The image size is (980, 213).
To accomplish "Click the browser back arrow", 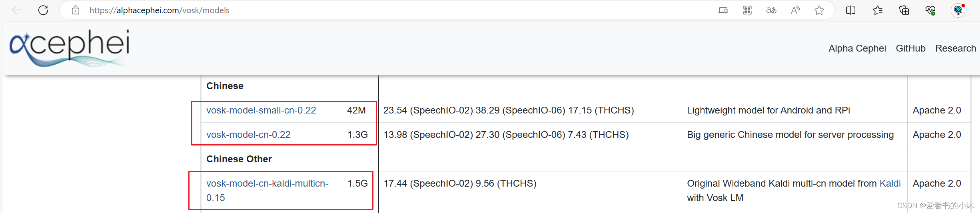I will (x=17, y=10).
